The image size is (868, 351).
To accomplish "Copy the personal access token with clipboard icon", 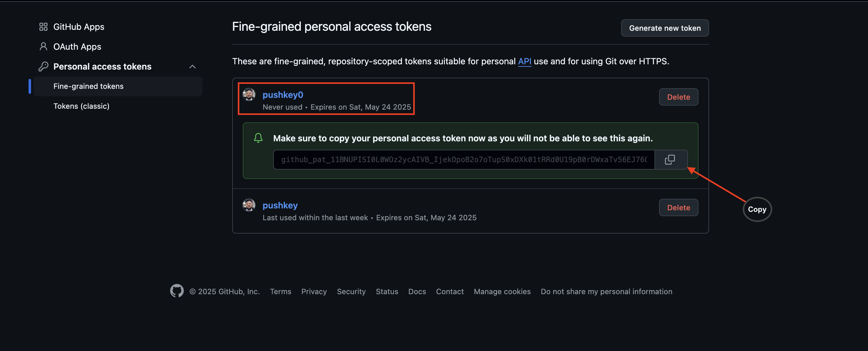I will point(670,159).
